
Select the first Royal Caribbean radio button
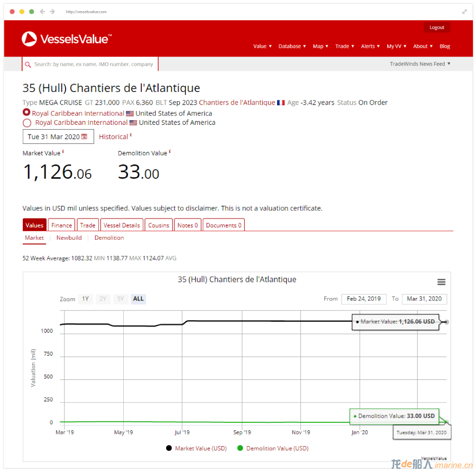[26, 112]
